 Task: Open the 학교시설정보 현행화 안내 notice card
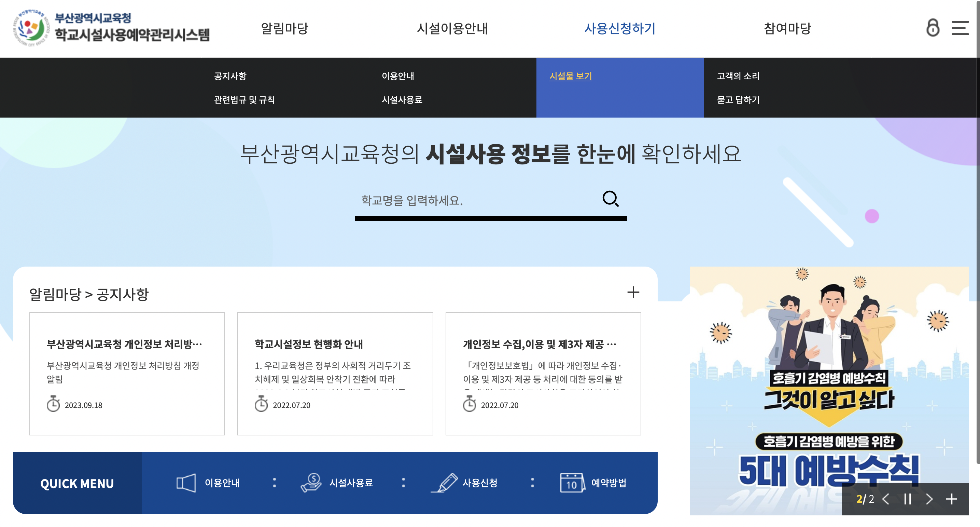pos(335,373)
